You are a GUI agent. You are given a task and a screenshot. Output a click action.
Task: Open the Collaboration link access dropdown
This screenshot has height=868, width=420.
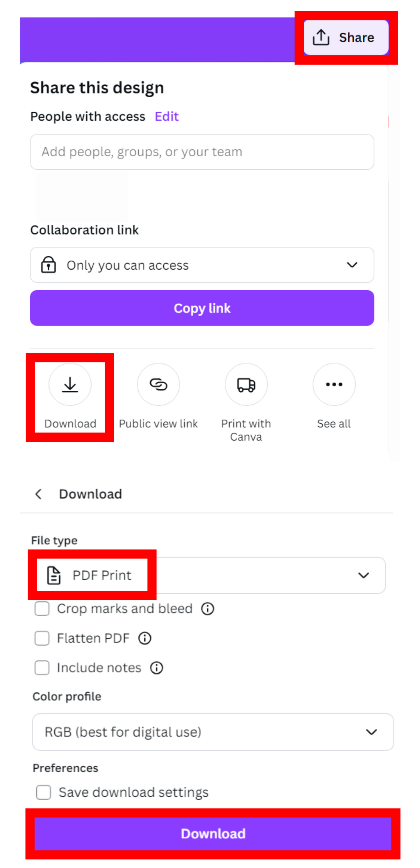[x=202, y=265]
